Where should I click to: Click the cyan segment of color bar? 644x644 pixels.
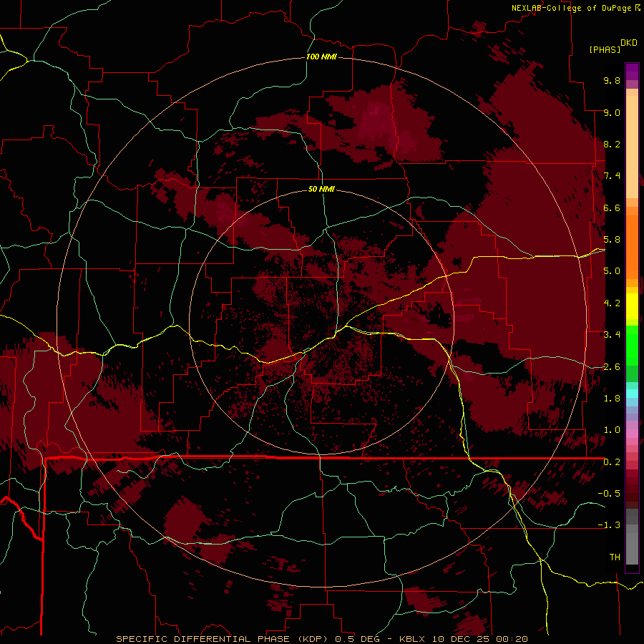[632, 394]
